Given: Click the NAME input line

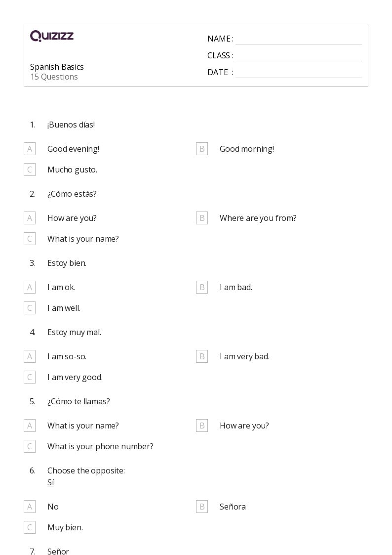Looking at the screenshot, I should pos(298,39).
